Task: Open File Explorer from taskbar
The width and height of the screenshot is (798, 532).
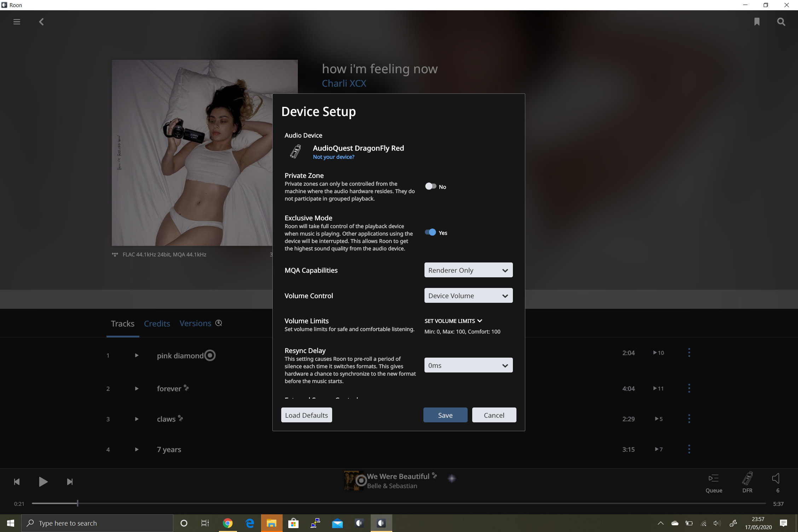Action: coord(271,523)
